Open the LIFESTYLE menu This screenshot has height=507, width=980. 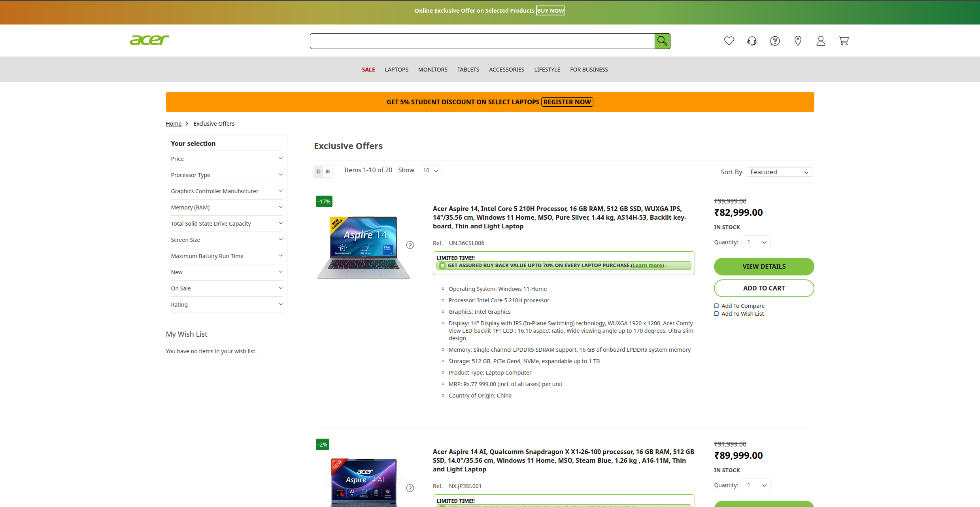pos(547,70)
